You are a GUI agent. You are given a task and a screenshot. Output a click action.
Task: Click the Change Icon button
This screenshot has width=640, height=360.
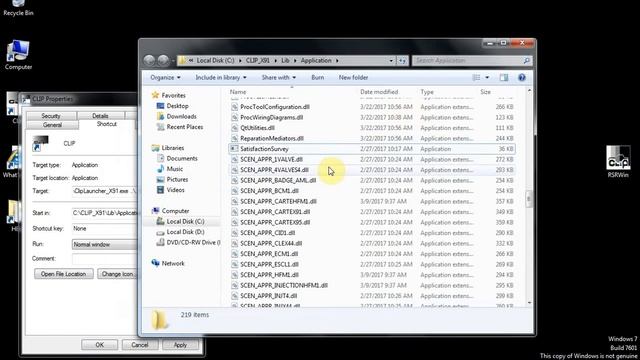(117, 274)
